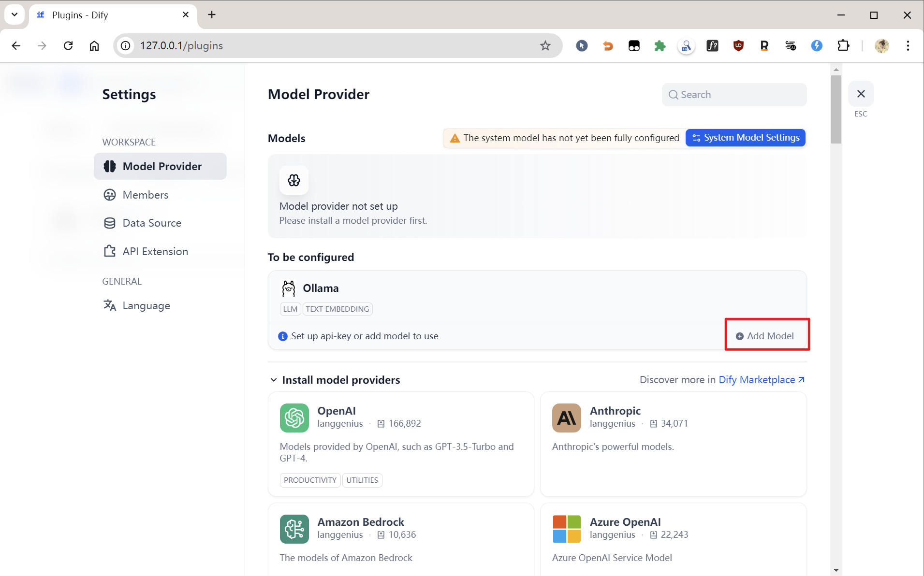This screenshot has width=924, height=576.
Task: Click the Azure OpenAI provider title
Action: 625,522
